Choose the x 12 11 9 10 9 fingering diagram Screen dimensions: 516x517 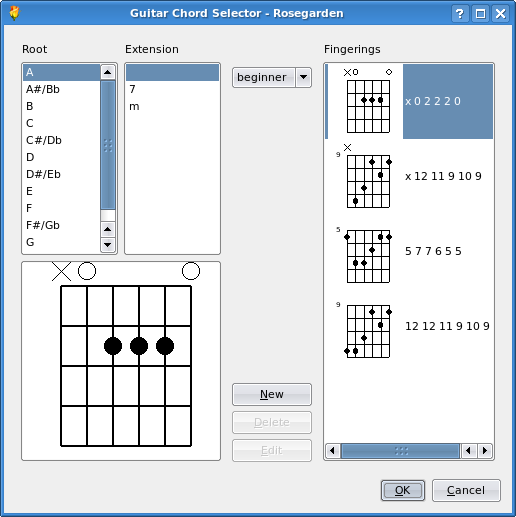click(409, 176)
